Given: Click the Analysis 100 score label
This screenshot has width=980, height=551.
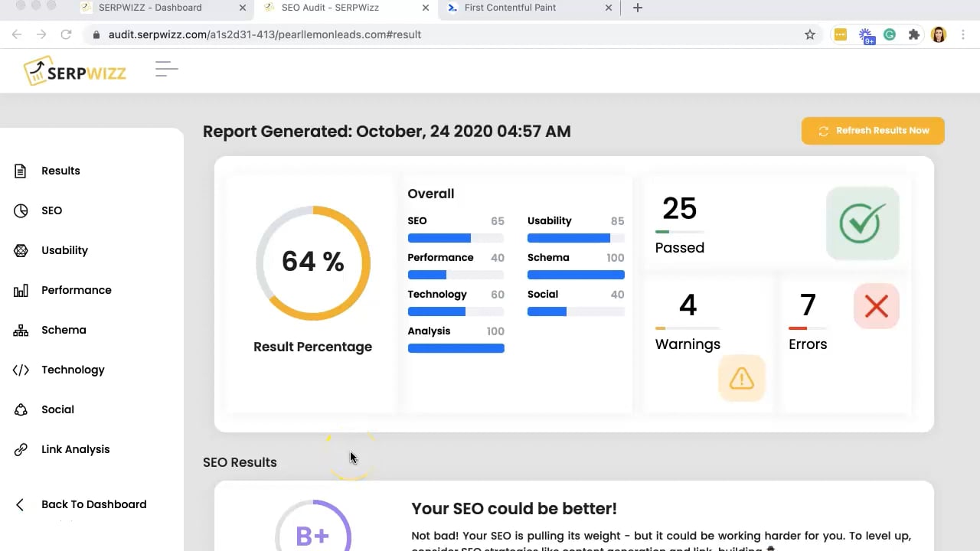Looking at the screenshot, I should click(x=456, y=331).
